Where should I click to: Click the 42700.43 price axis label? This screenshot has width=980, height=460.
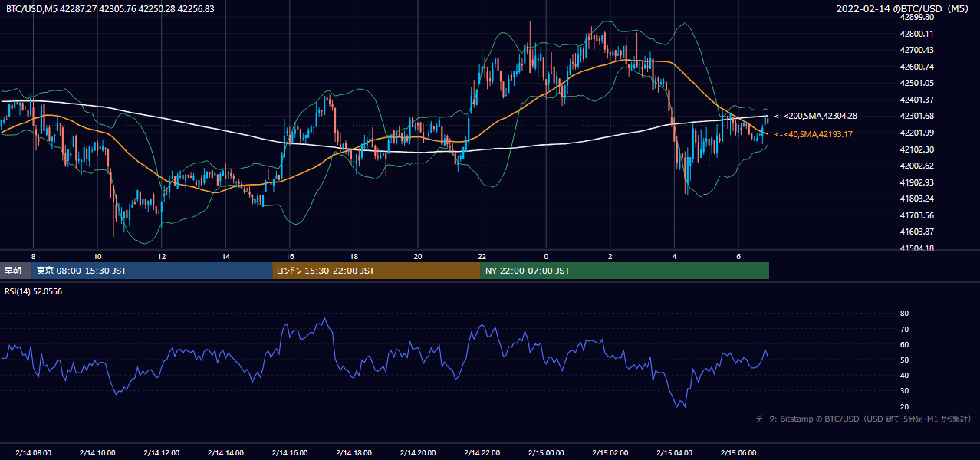[916, 50]
